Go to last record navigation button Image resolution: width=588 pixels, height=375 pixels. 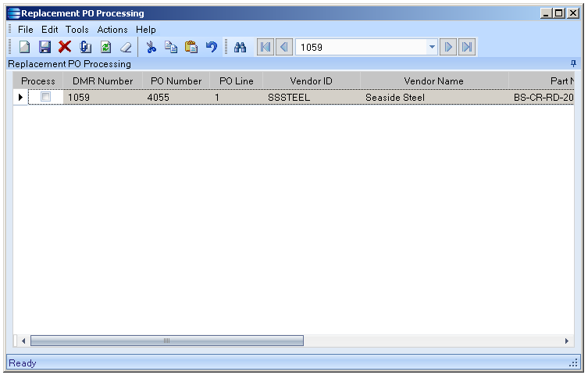tap(467, 47)
